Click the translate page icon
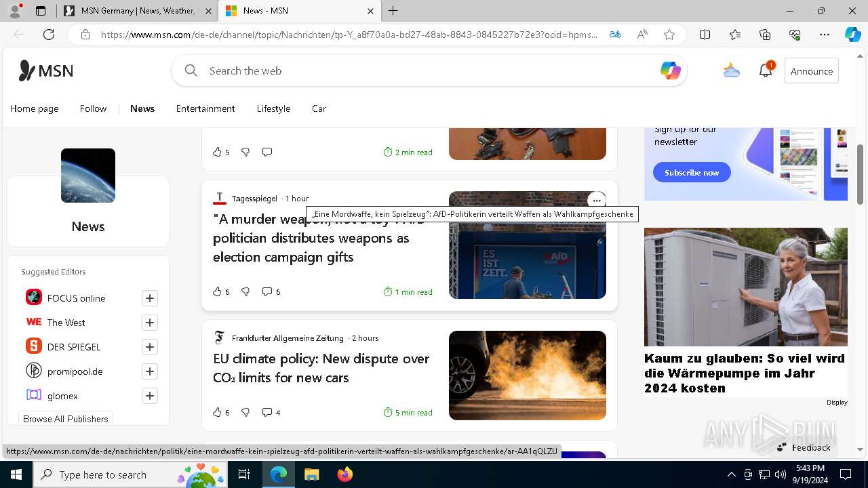This screenshot has width=868, height=488. 615,35
